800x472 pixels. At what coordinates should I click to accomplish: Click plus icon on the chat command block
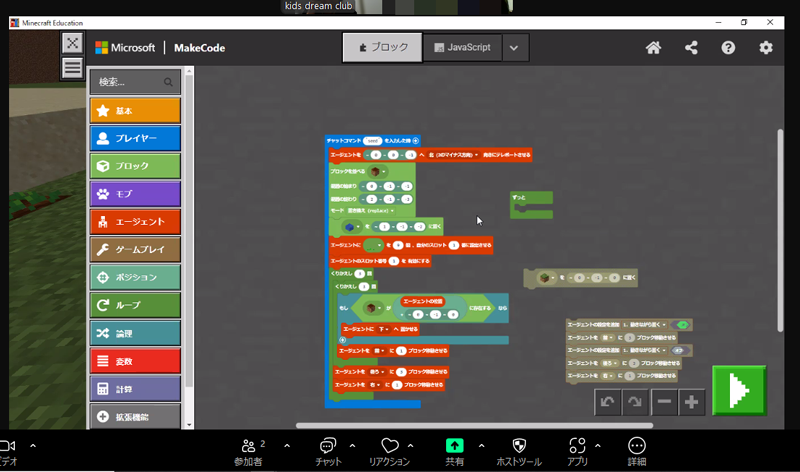click(x=416, y=141)
